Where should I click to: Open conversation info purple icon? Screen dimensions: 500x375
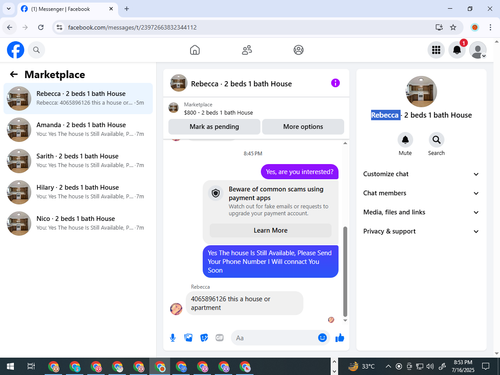335,83
